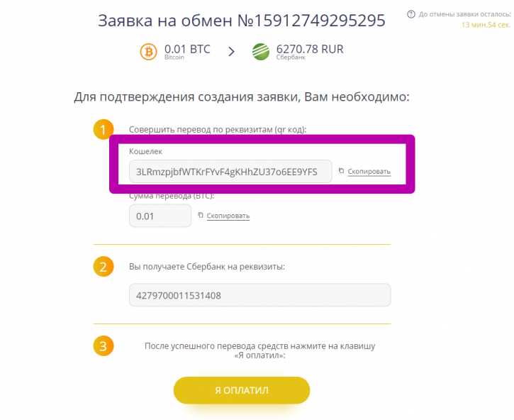Click the remaining time countdown text
Viewport: 514px width, 420px height.
(x=486, y=25)
